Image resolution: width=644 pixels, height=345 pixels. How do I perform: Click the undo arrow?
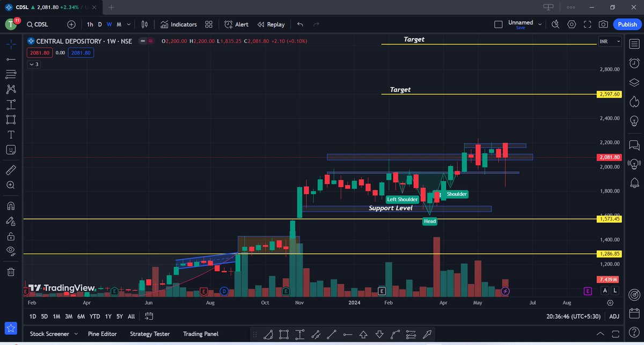coord(300,24)
